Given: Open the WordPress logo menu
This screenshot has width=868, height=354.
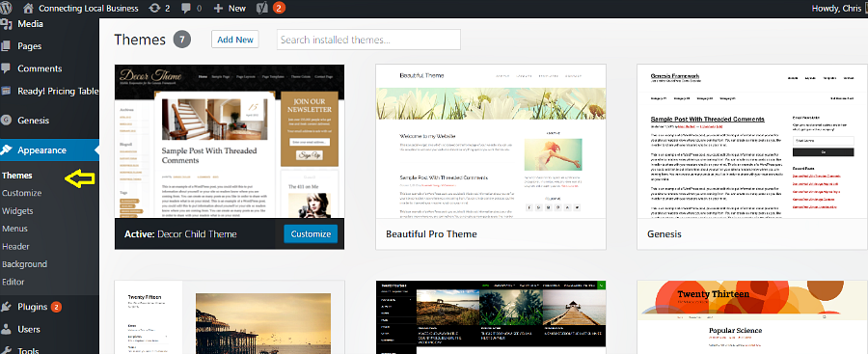Looking at the screenshot, I should tap(6, 8).
